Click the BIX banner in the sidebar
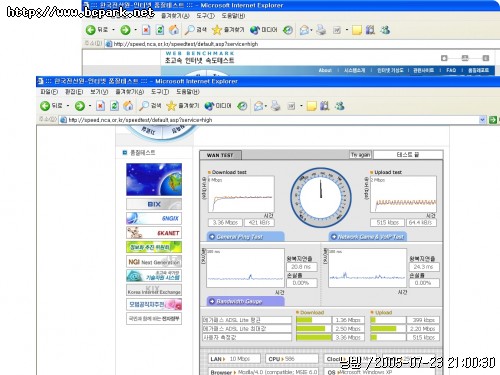Screen dimensions: 500x375 pyautogui.click(x=154, y=204)
